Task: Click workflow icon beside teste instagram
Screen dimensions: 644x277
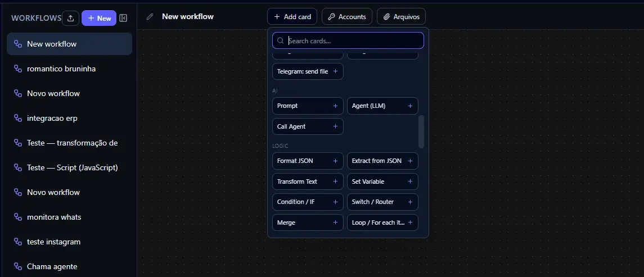Action: coord(17,242)
